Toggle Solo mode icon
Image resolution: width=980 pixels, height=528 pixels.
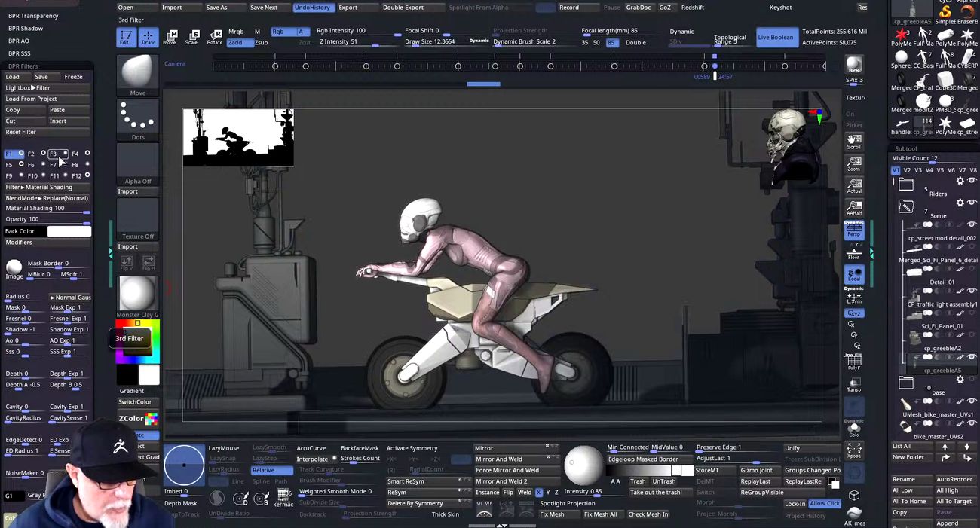point(853,429)
